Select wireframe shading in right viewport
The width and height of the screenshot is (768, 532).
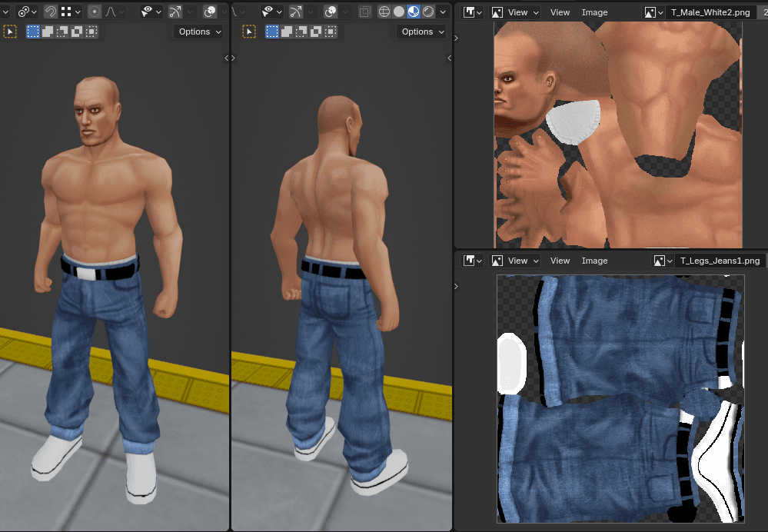[384, 12]
